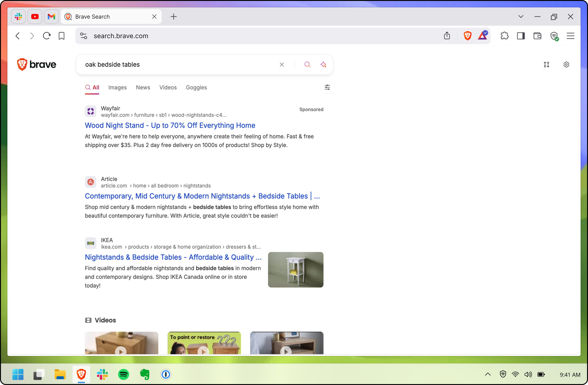Open IKEA Nightstands & Bedside Tables link
588x385 pixels.
tap(173, 257)
